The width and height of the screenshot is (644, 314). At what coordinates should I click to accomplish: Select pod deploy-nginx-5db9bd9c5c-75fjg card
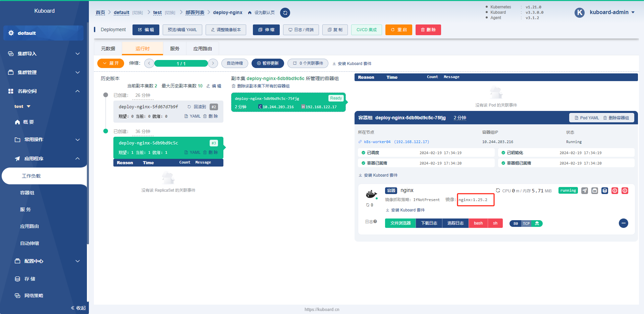click(x=288, y=102)
